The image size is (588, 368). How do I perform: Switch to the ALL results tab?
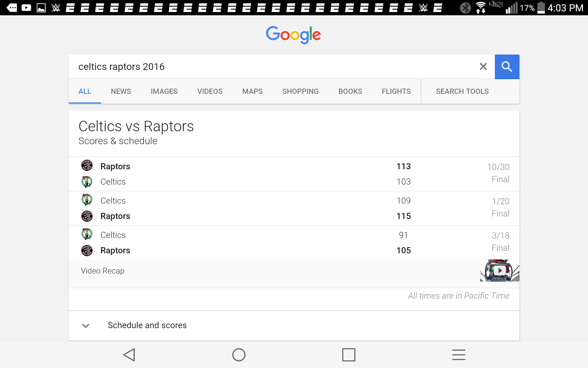click(x=85, y=91)
